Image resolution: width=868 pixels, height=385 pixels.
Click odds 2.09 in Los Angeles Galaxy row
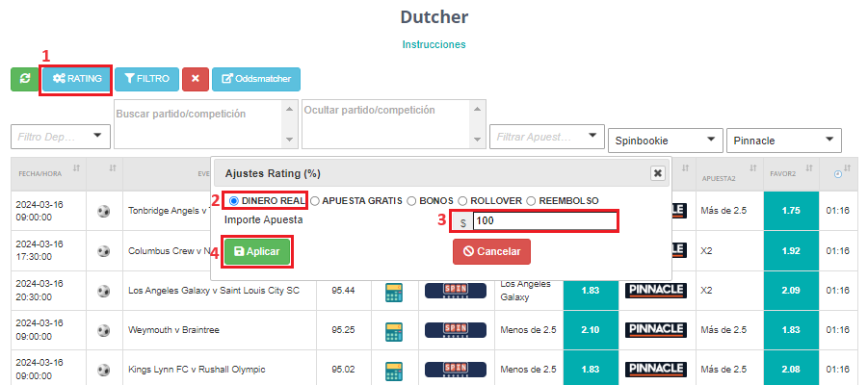pyautogui.click(x=791, y=291)
